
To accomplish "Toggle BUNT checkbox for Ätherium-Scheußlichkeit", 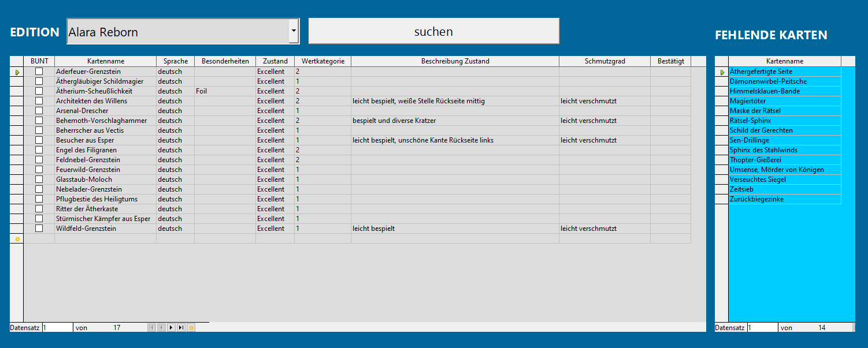I will click(39, 91).
